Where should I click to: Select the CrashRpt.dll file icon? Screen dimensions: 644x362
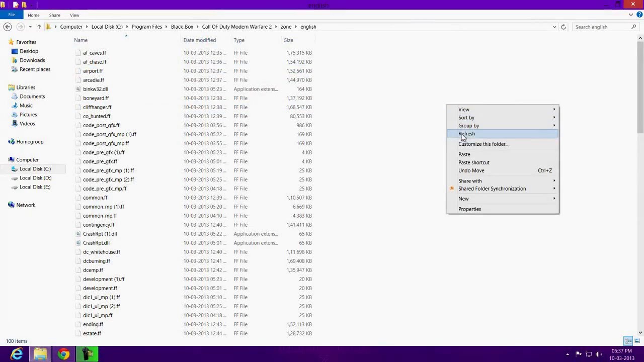pos(78,243)
